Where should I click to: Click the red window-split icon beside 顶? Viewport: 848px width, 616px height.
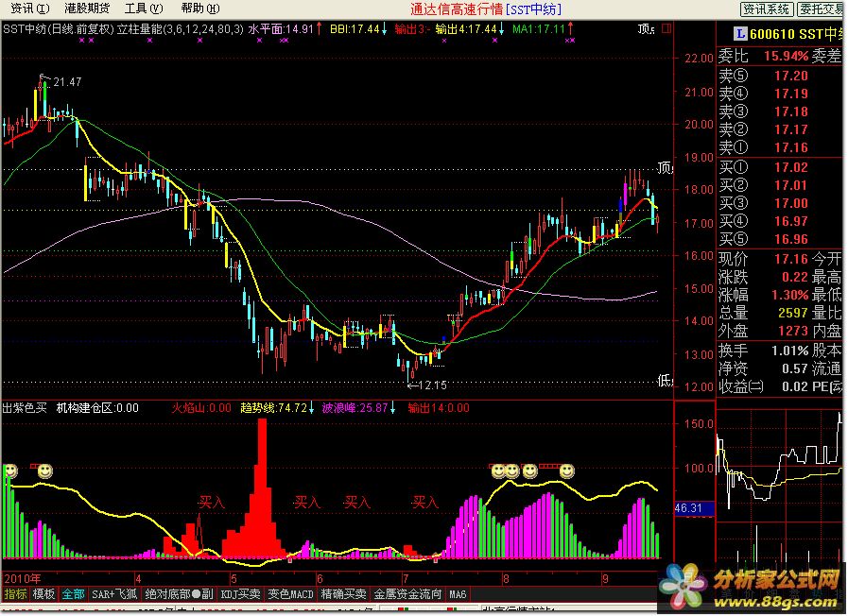click(666, 28)
